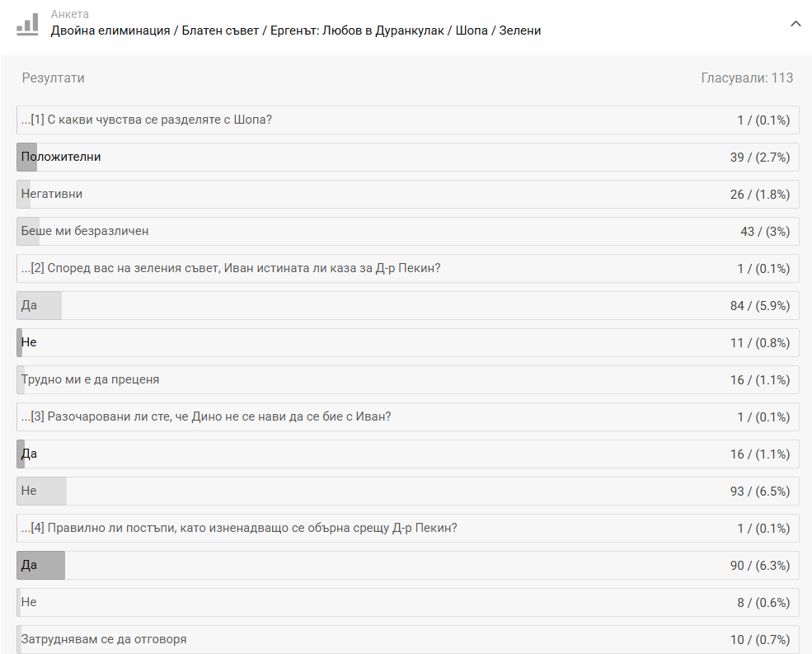Screen dimensions: 812x654
Task: Select the Негативни answer row
Action: (407, 194)
